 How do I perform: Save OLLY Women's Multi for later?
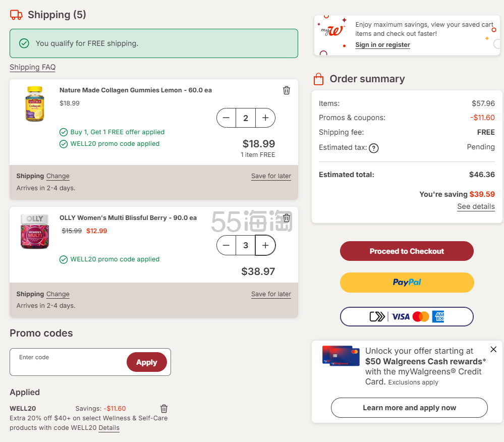(271, 294)
